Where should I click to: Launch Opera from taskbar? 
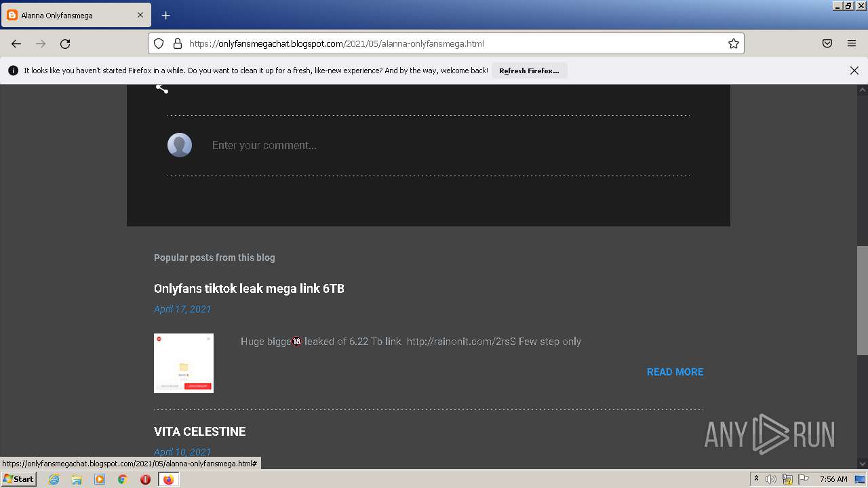145,479
